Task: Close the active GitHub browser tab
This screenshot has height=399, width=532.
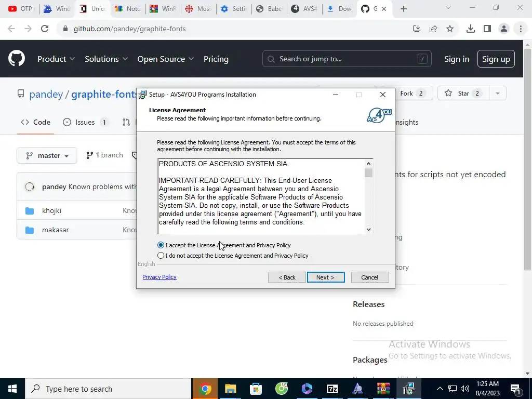Action: point(384,9)
